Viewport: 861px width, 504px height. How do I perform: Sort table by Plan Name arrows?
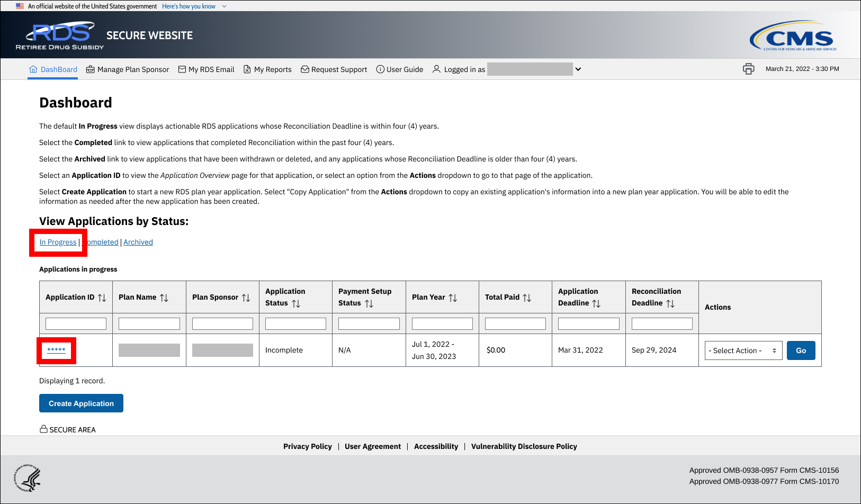coord(164,298)
